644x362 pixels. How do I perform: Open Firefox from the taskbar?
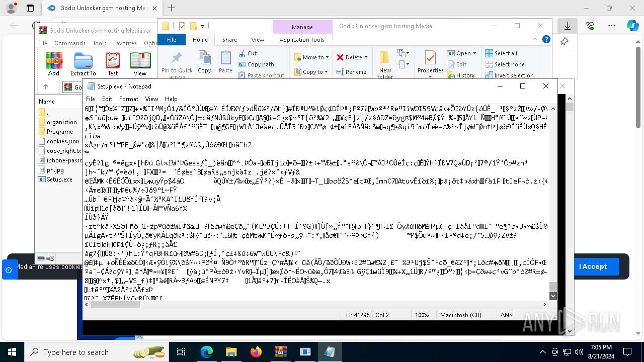pos(256,352)
